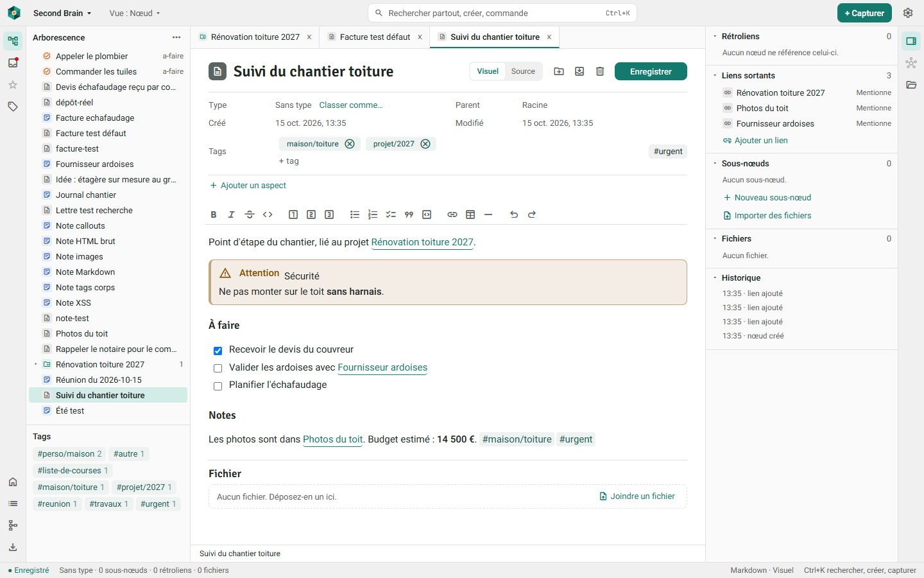Insert a numbered list
This screenshot has width=924, height=578.
click(x=373, y=215)
